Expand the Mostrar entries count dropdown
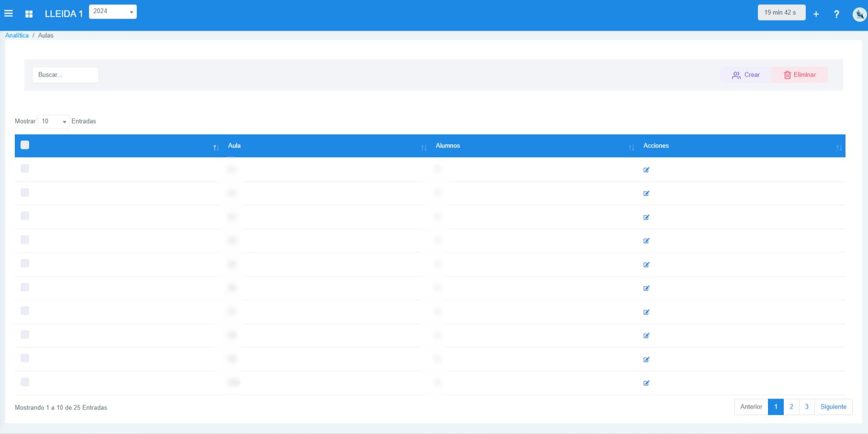Viewport: 868px width, 434px height. [x=53, y=122]
